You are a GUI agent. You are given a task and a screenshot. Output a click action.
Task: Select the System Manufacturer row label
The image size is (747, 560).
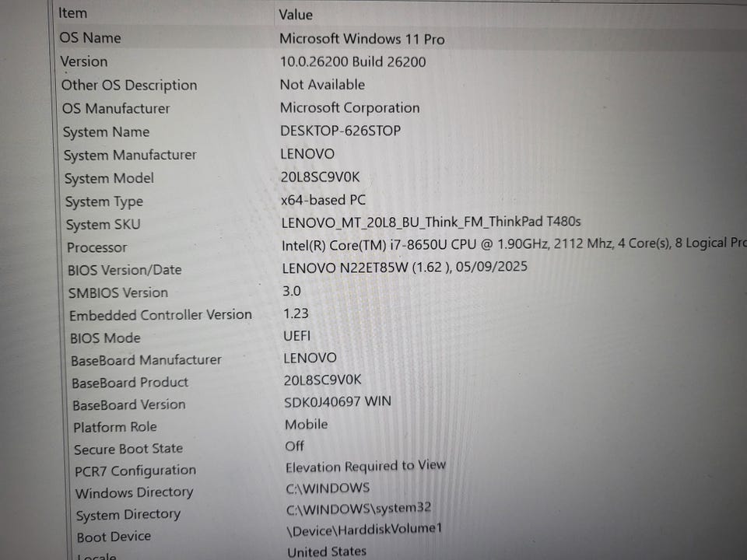click(130, 156)
